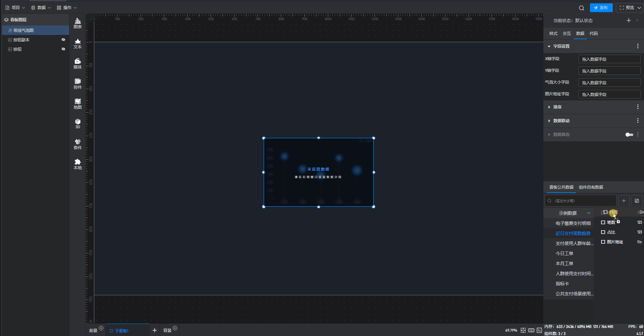
Task: Open the 示例数据 dropdown
Action: tap(574, 213)
